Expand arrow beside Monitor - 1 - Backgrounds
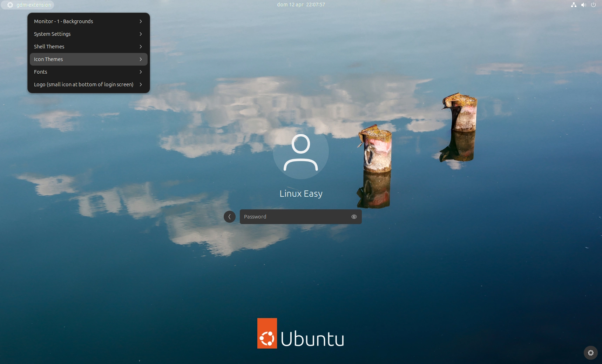This screenshot has width=602, height=364. [141, 21]
